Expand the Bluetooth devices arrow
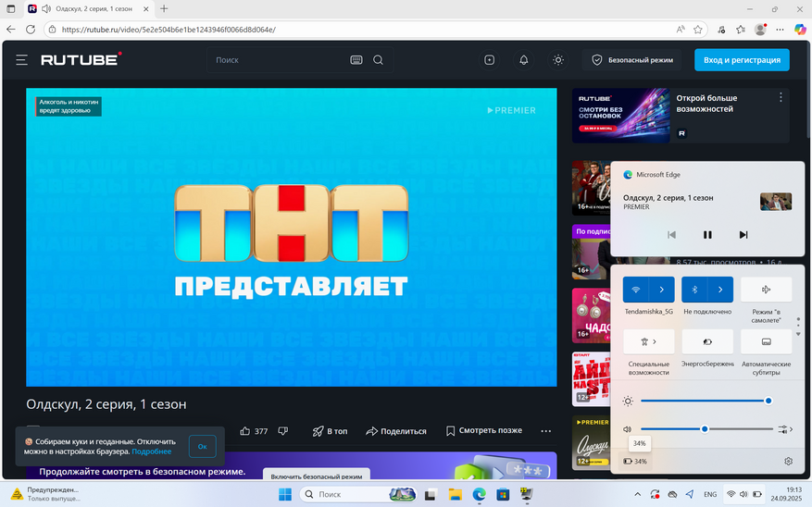 point(720,290)
